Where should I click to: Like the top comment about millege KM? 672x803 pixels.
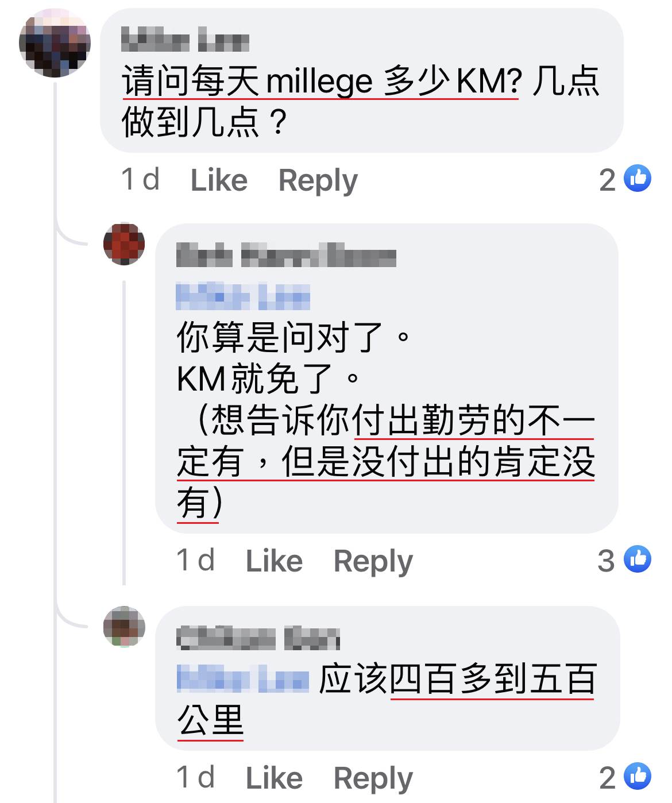pos(219,180)
